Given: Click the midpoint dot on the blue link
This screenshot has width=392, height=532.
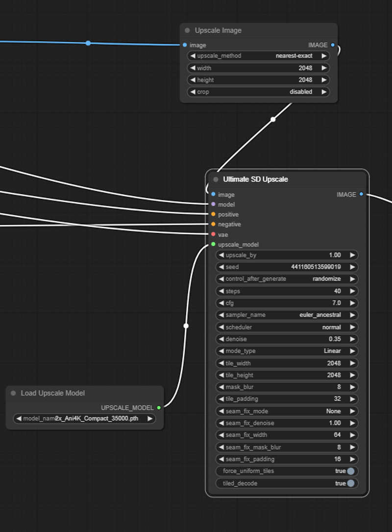Looking at the screenshot, I should (88, 43).
